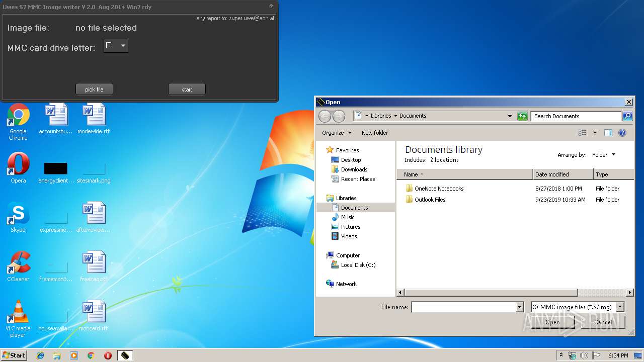The image size is (644, 362).
Task: Click Libraries in the address breadcrumb
Action: click(x=381, y=116)
